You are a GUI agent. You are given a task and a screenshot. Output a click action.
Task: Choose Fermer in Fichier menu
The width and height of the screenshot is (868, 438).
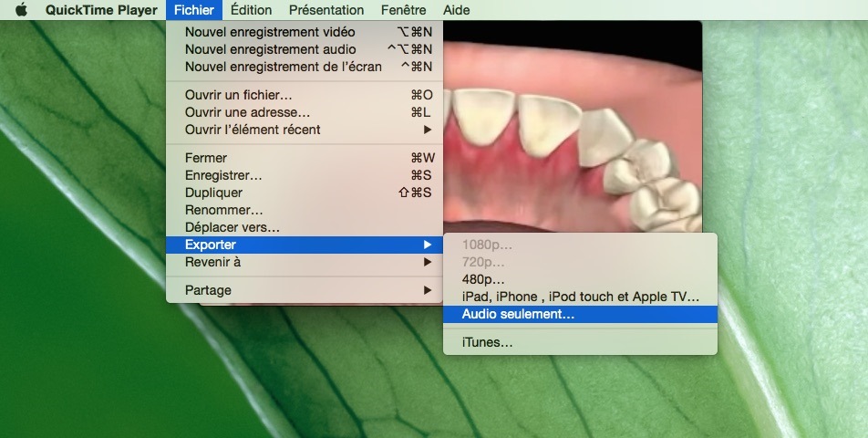305,158
